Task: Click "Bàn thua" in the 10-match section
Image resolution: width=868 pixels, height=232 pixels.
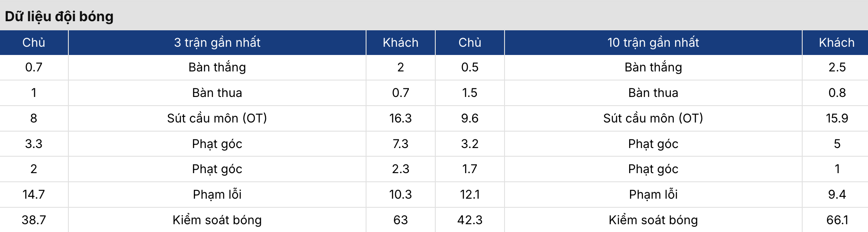Action: point(653,93)
